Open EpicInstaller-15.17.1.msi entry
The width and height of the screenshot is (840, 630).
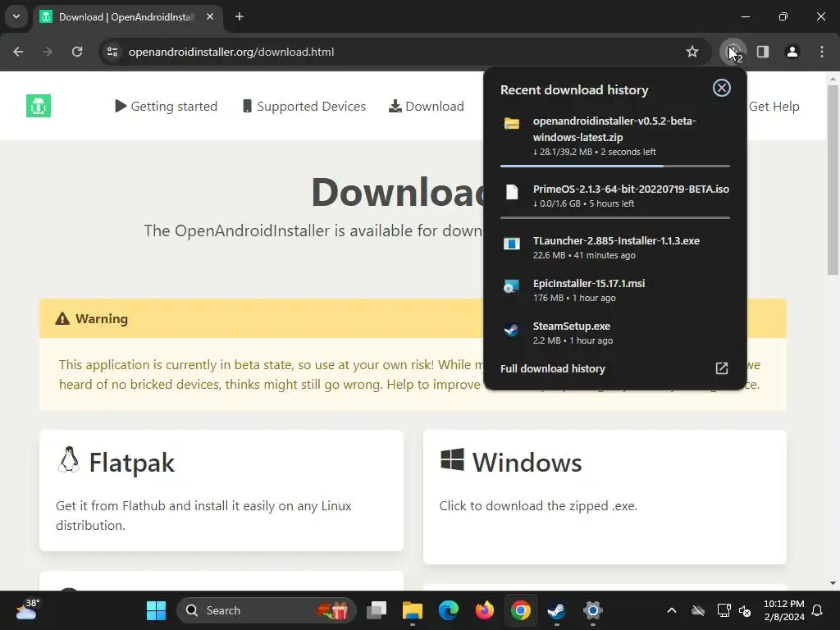pos(615,290)
